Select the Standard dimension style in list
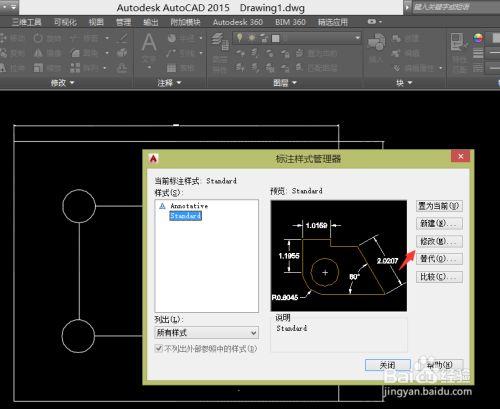 click(185, 216)
